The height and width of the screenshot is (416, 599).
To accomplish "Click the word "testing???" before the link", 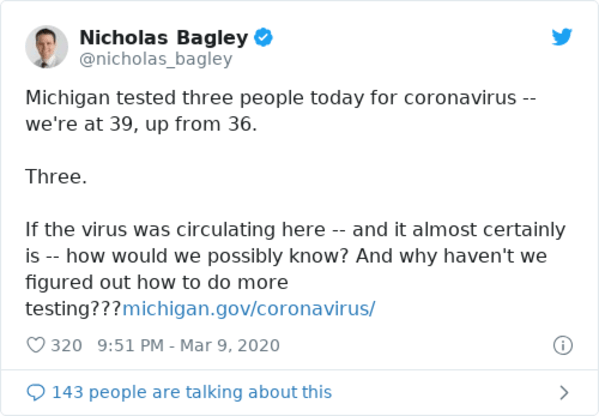I will [x=73, y=309].
